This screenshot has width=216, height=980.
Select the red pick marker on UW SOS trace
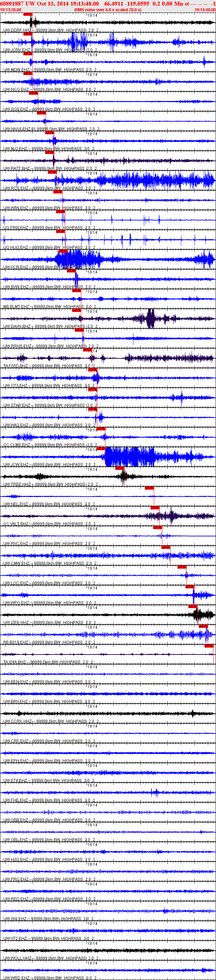coord(33,93)
